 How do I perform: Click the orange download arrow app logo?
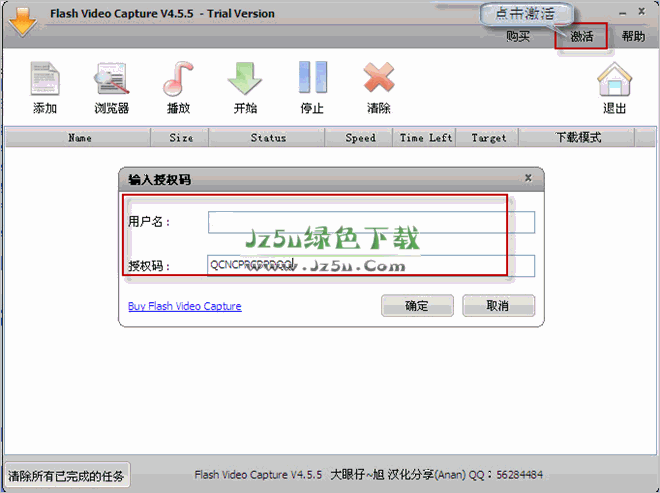(22, 22)
